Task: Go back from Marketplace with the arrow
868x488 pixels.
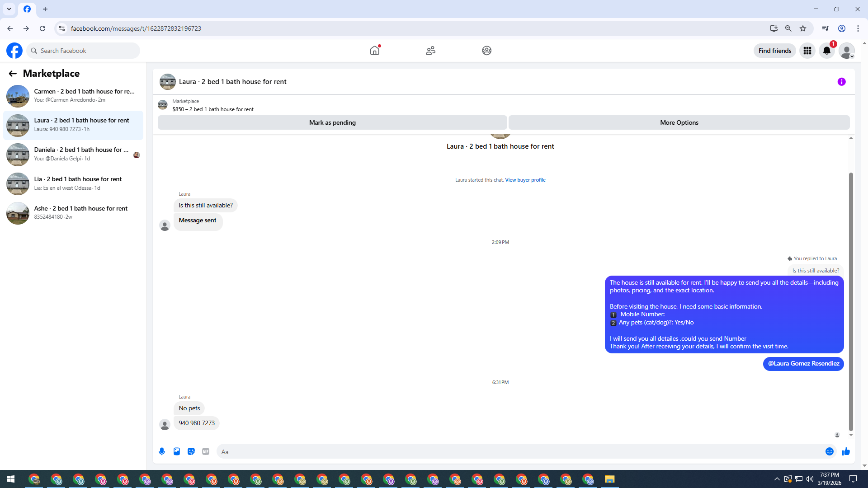Action: (13, 73)
